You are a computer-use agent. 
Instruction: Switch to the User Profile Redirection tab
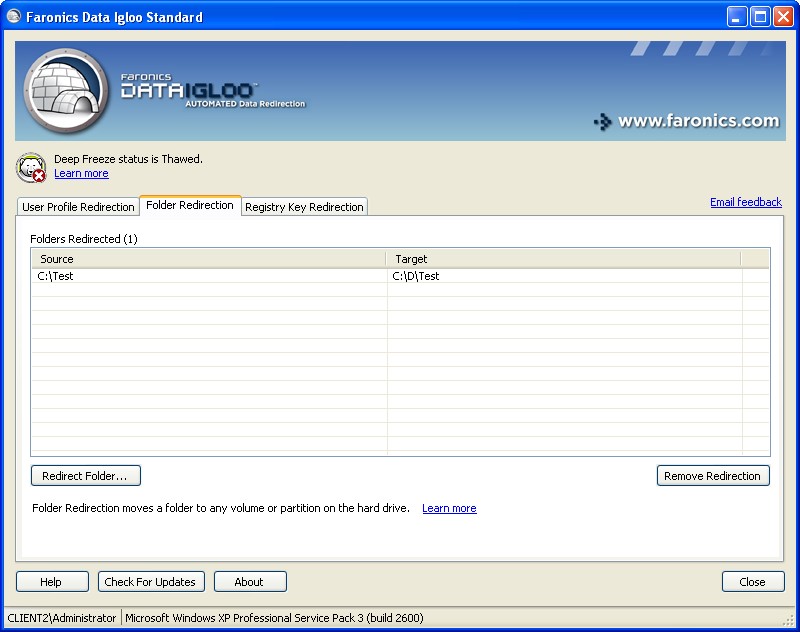pyautogui.click(x=78, y=207)
